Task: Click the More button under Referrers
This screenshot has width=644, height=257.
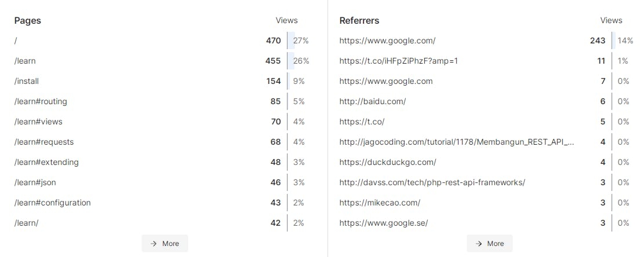Action: (490, 244)
